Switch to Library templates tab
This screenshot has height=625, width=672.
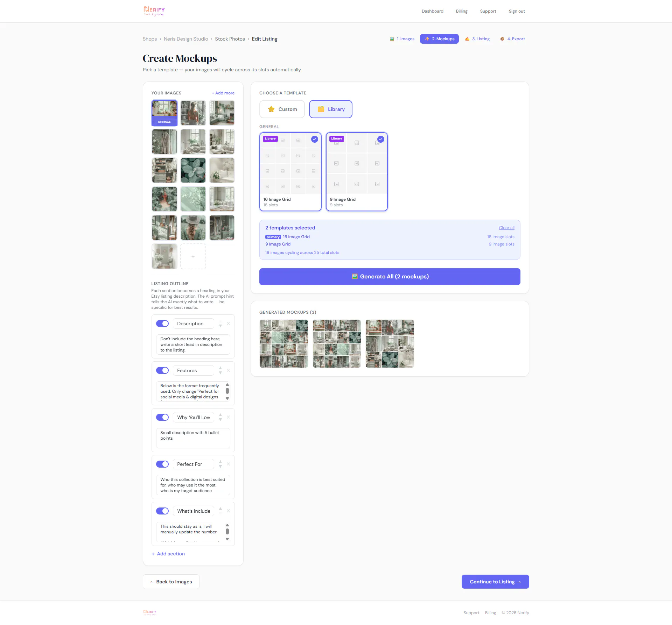click(331, 109)
